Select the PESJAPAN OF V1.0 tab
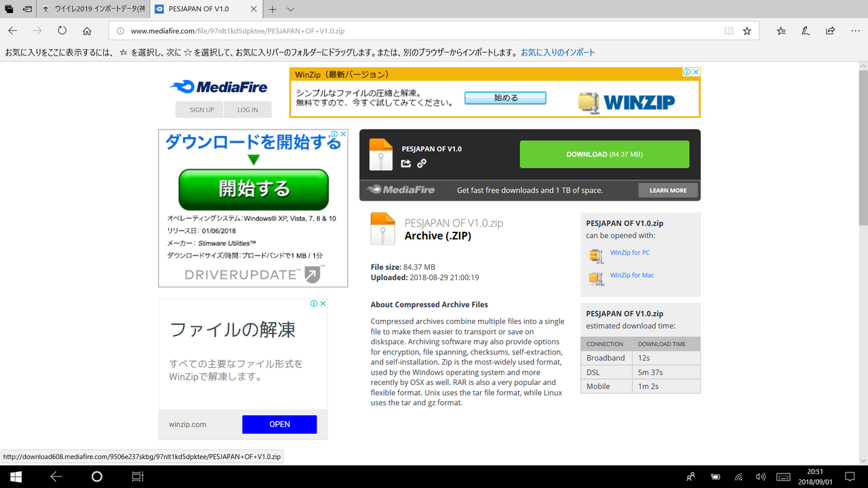 [x=205, y=9]
